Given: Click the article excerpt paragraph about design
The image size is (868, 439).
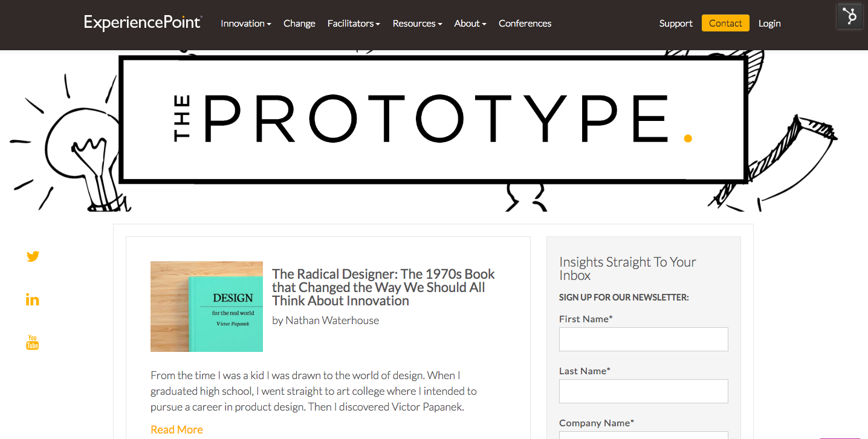Looking at the screenshot, I should coord(314,391).
